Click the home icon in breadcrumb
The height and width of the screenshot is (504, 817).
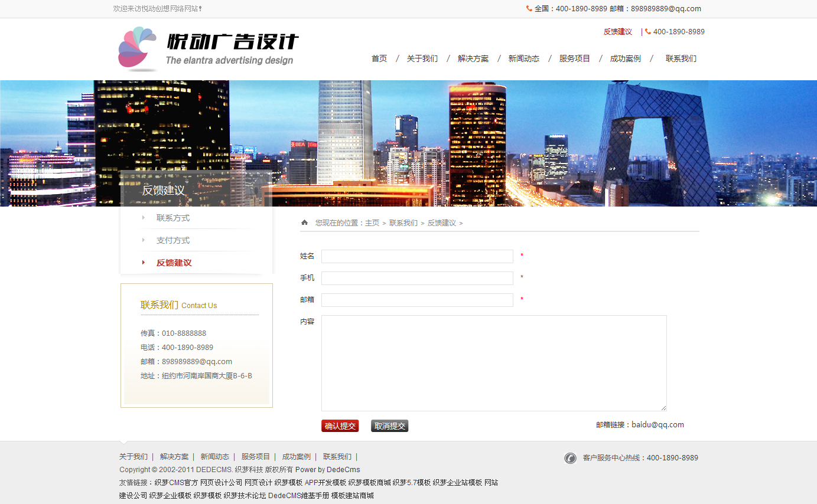304,222
